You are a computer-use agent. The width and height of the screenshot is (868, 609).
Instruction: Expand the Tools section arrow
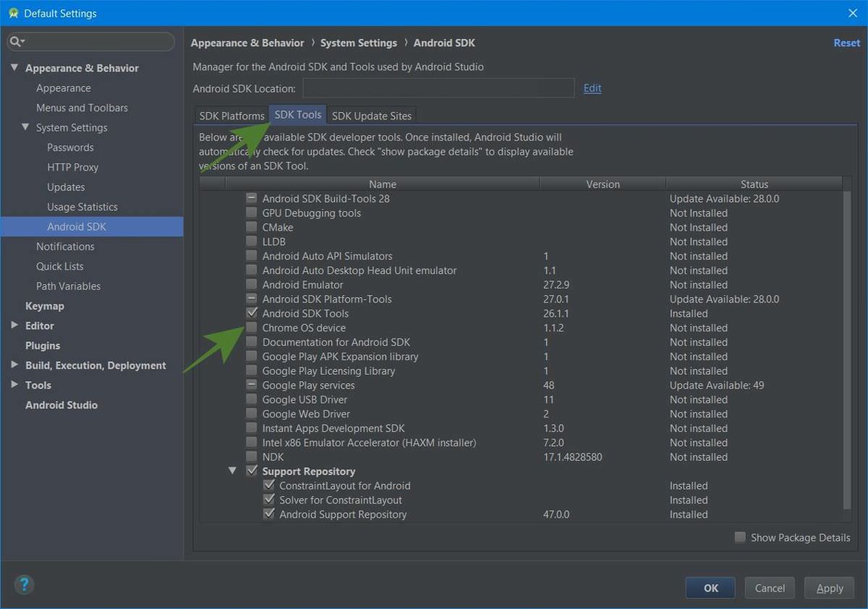point(14,385)
